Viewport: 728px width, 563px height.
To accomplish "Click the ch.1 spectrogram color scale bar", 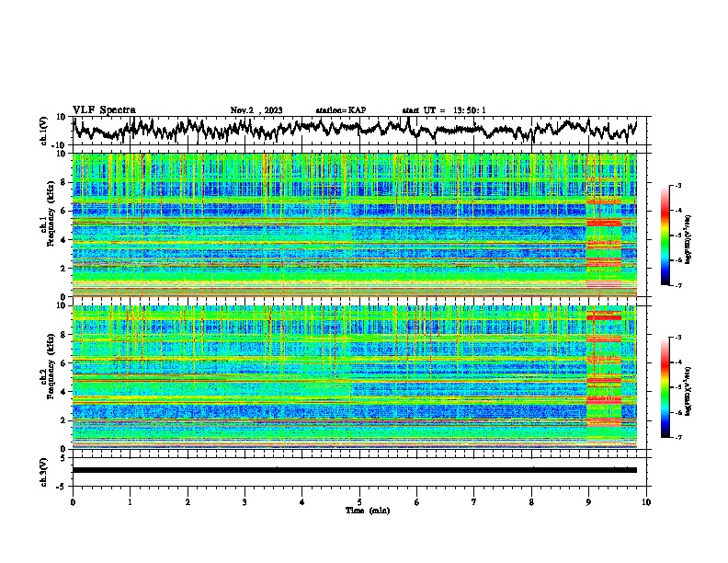I will 665,236.
